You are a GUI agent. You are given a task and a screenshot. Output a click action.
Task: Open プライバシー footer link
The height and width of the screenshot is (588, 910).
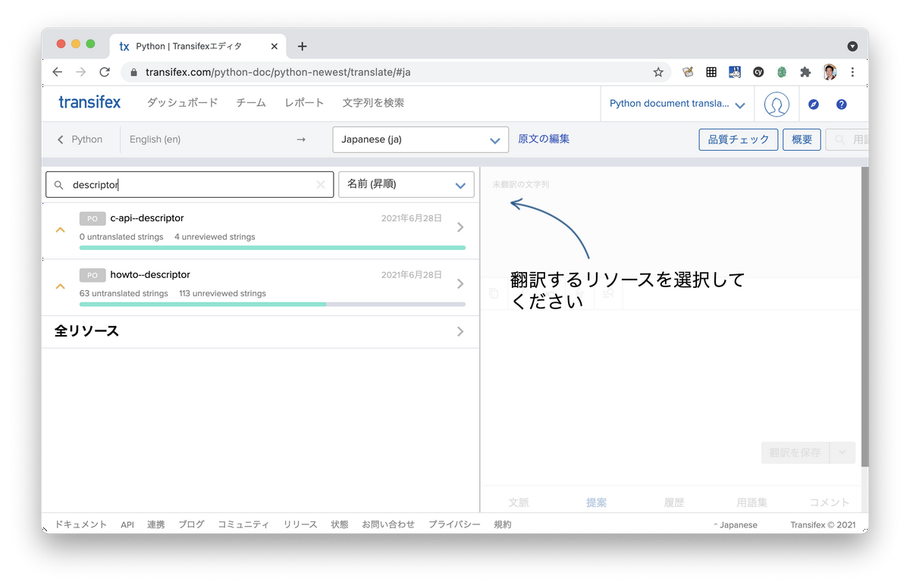click(x=454, y=524)
